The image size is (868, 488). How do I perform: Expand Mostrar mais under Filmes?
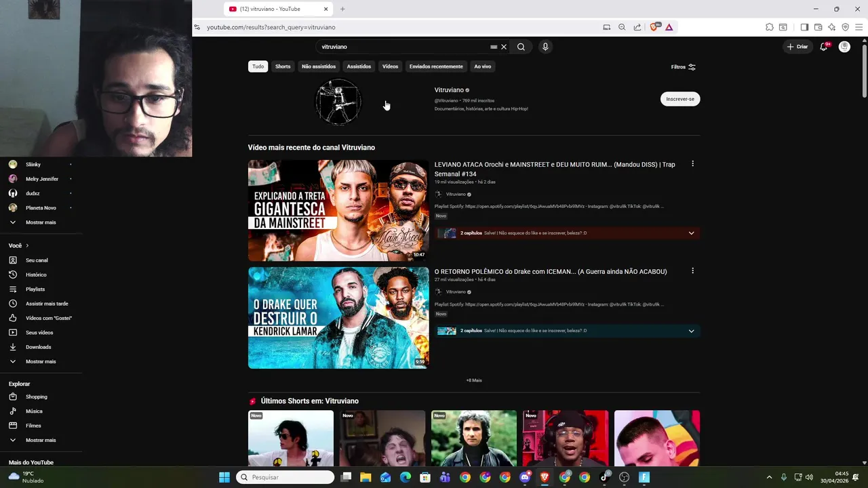[41, 440]
